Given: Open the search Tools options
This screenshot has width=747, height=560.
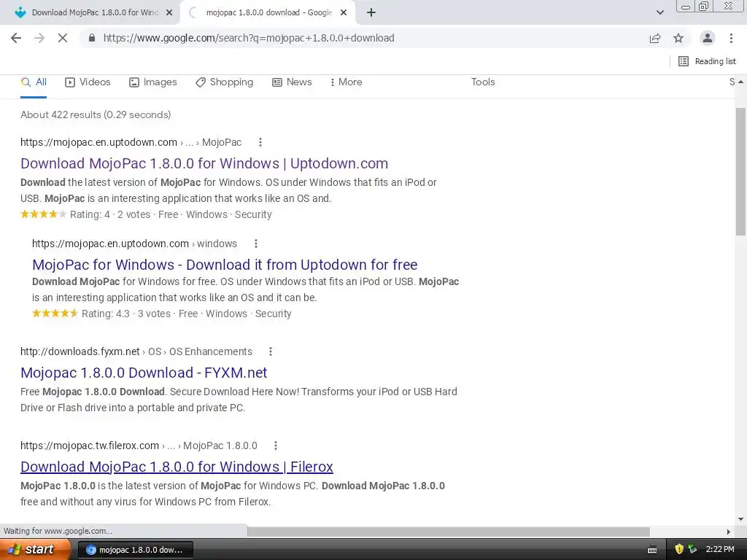Looking at the screenshot, I should click(483, 82).
